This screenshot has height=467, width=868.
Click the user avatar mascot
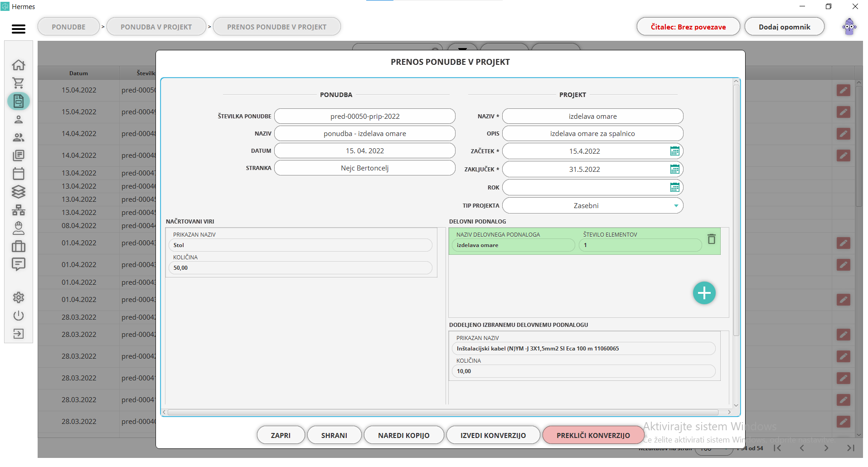pyautogui.click(x=849, y=27)
